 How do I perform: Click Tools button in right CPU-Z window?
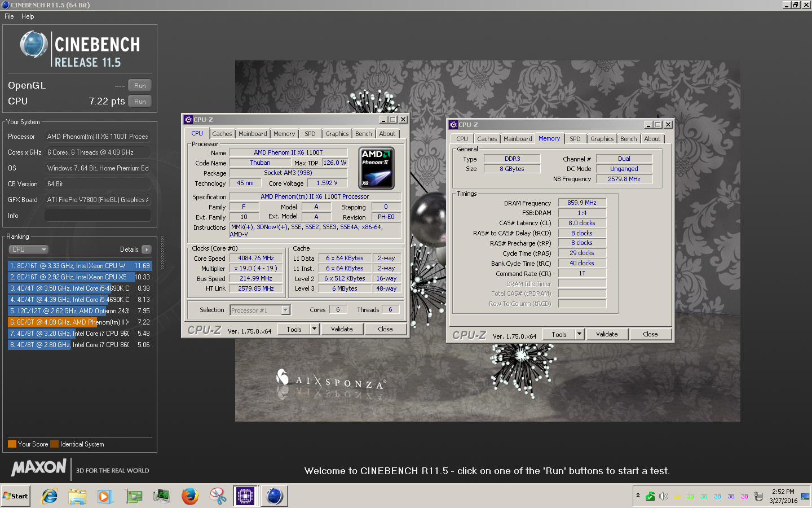tap(559, 334)
